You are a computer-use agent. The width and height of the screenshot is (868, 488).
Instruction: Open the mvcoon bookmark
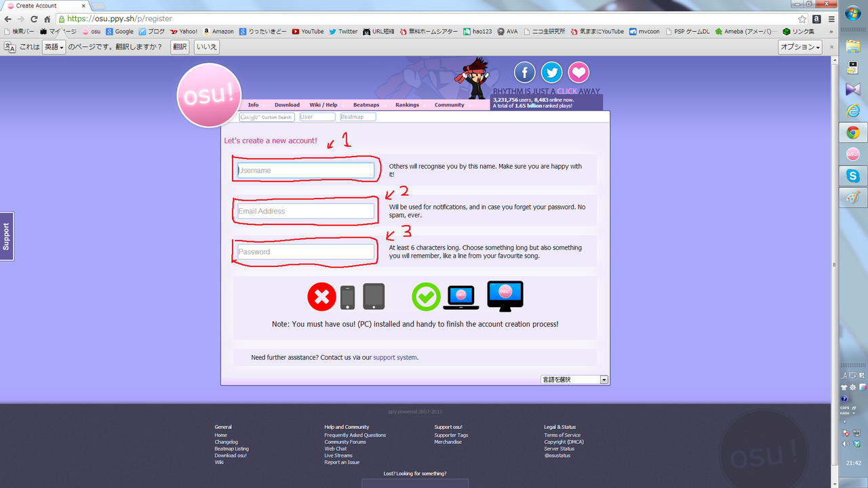[644, 31]
